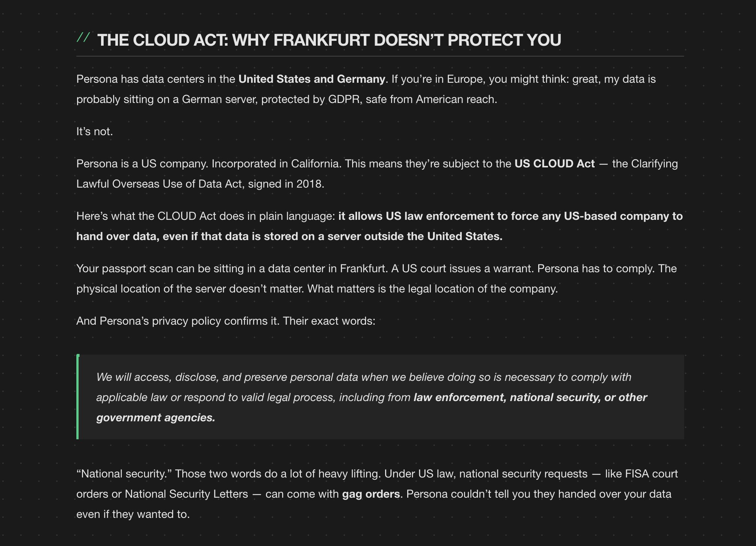Click the green vertical bar of the blockquote
The height and width of the screenshot is (546, 756).
tap(77, 397)
